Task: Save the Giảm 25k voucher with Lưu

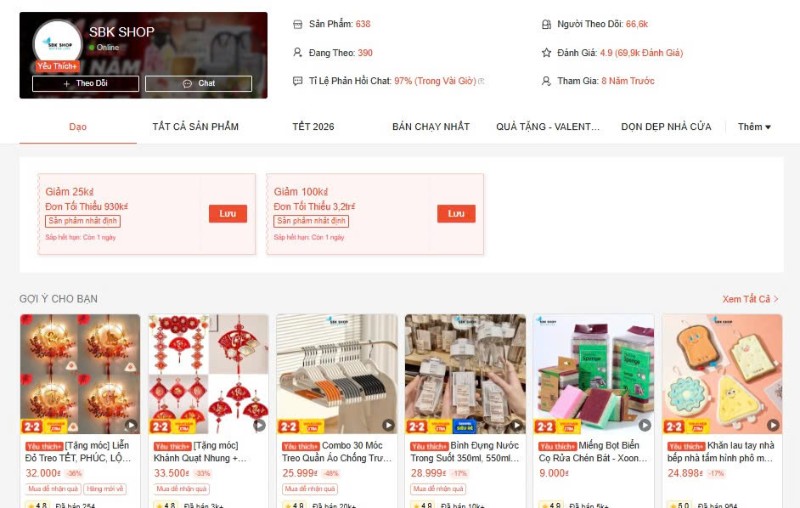Action: (228, 214)
